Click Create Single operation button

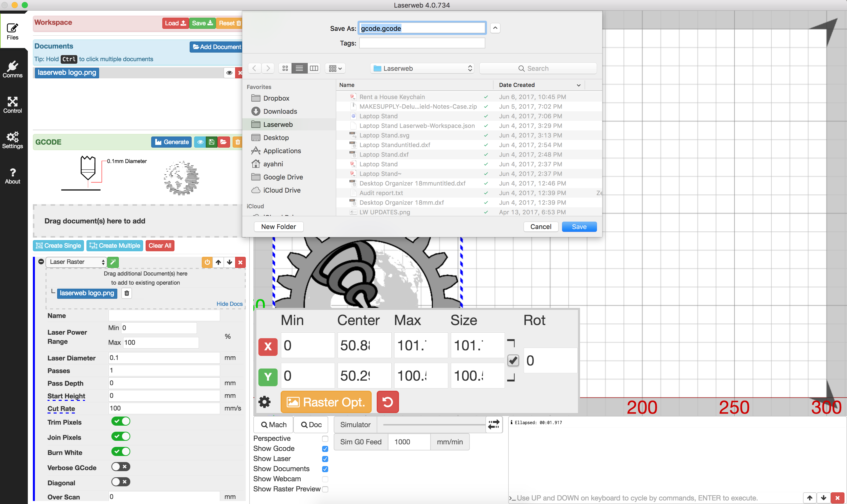59,245
